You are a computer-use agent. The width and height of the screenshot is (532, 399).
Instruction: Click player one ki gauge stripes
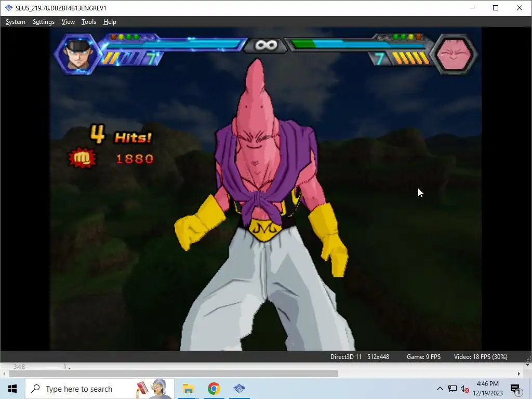pos(122,58)
